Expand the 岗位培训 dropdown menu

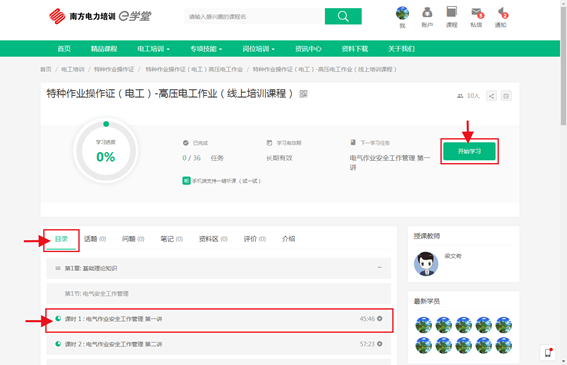[x=258, y=49]
